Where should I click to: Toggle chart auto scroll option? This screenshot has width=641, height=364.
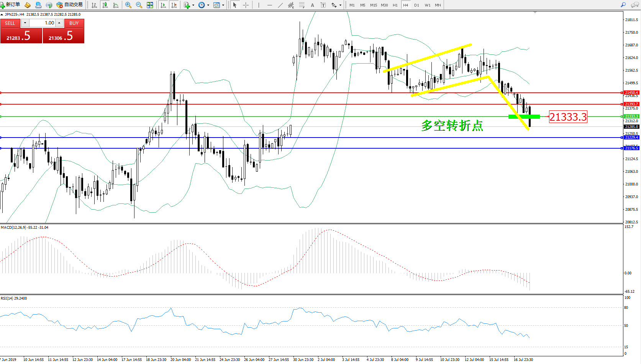tap(163, 5)
